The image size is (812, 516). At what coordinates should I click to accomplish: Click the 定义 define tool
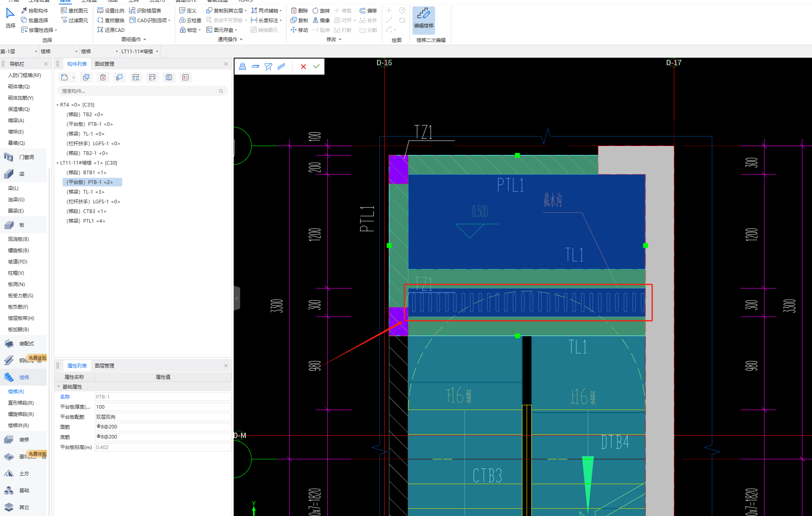click(x=188, y=10)
